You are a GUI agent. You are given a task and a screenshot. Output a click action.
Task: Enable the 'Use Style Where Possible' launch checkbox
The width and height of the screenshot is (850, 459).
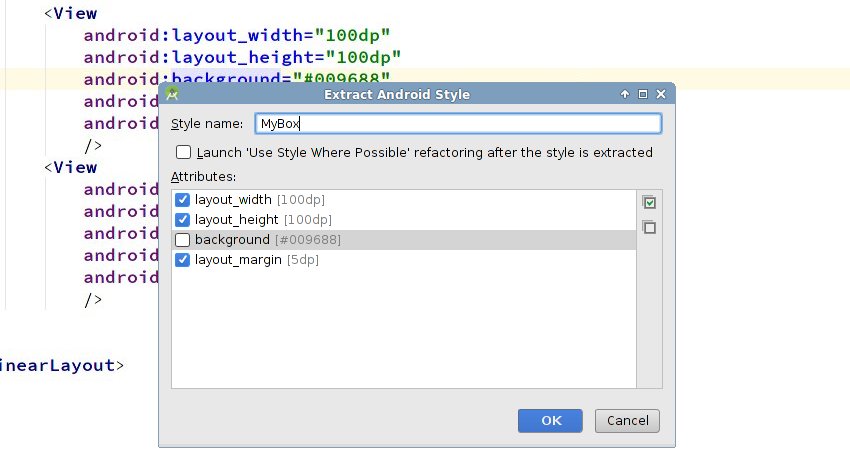[183, 153]
